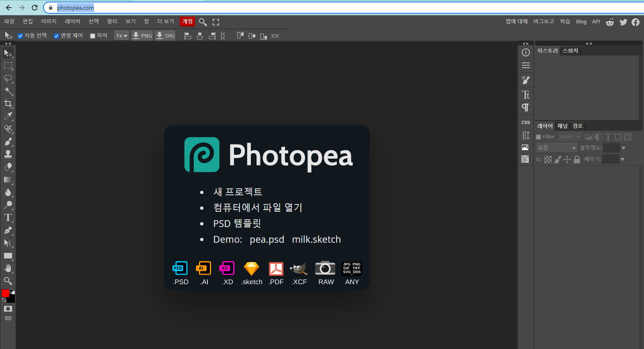Image resolution: width=644 pixels, height=349 pixels.
Task: Select the Brush tool
Action: point(8,142)
